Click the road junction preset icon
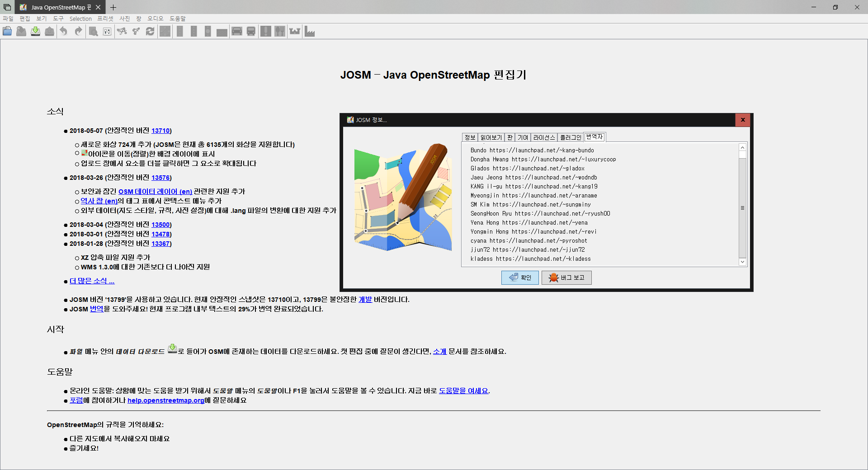This screenshot has width=868, height=470. tap(165, 31)
